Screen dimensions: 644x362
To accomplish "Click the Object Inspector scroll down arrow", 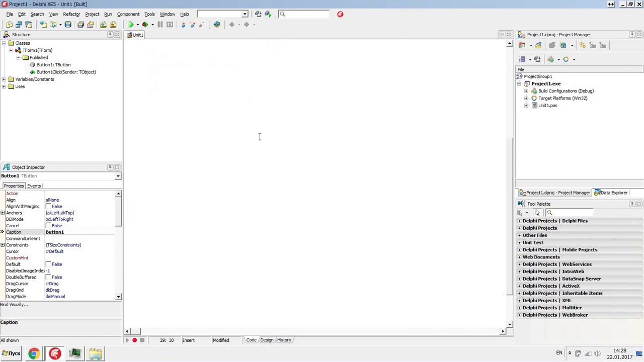I will click(x=118, y=297).
